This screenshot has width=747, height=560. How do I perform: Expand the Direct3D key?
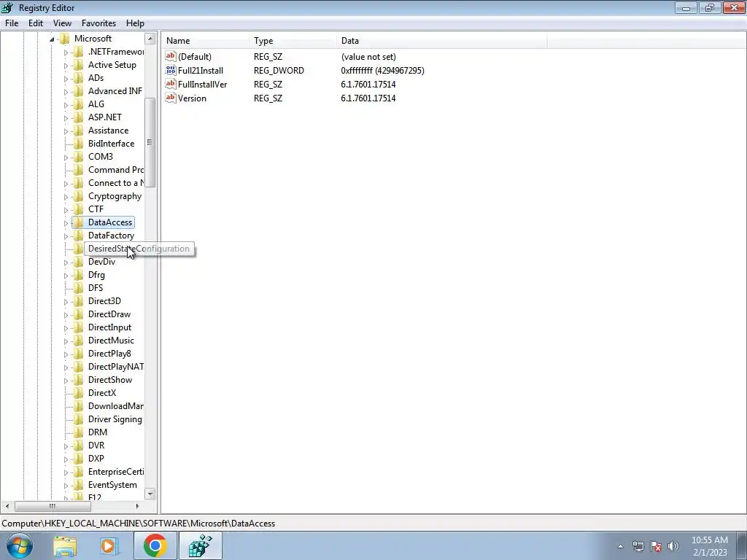pyautogui.click(x=66, y=301)
